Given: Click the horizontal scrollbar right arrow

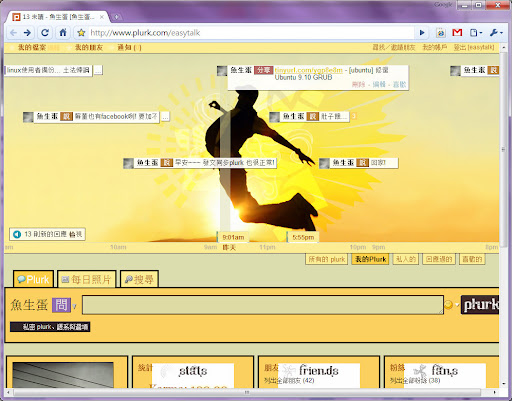Looking at the screenshot, I should [494, 392].
